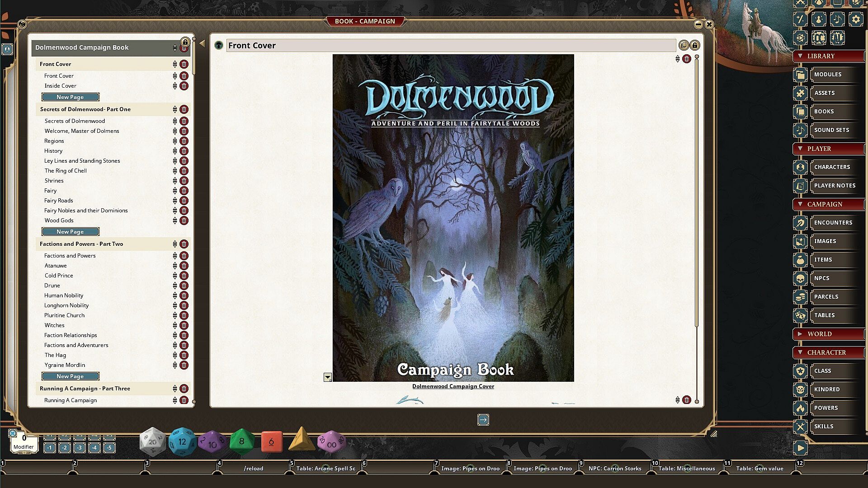This screenshot has height=488, width=868.
Task: Select the Fairy Roads page entry
Action: [x=59, y=201]
